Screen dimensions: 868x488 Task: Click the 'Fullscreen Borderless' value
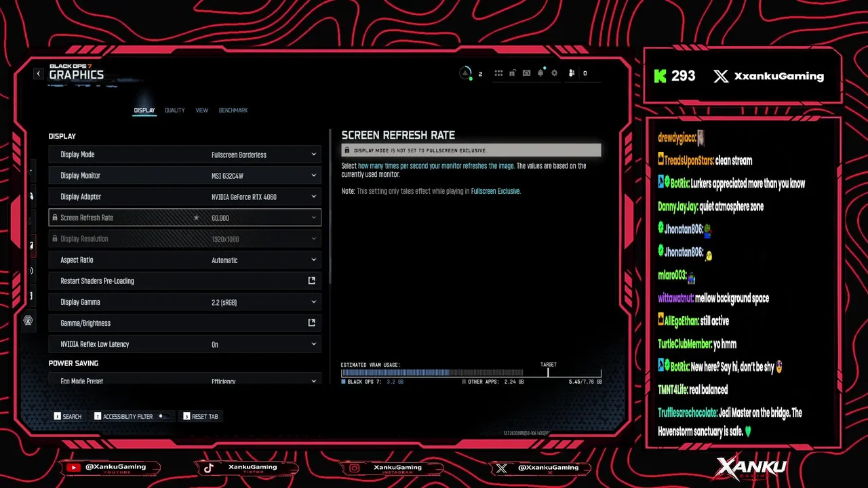[239, 155]
